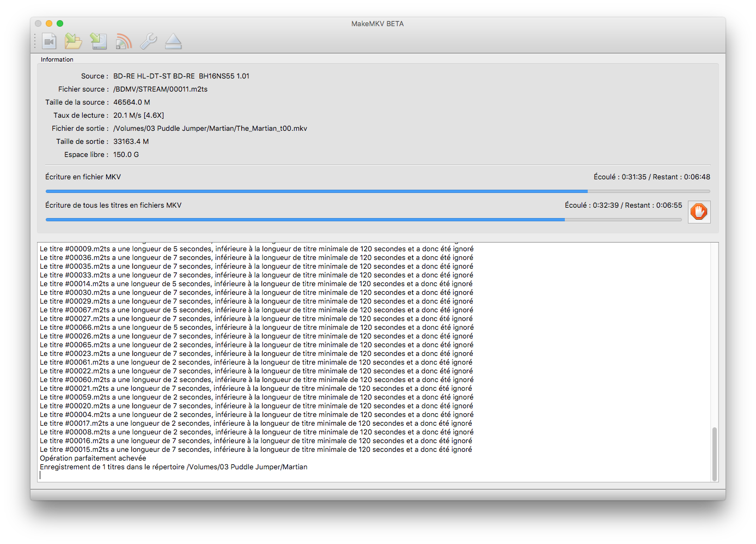The width and height of the screenshot is (756, 544).
Task: Stop the operation with the red hand button
Action: tap(699, 211)
